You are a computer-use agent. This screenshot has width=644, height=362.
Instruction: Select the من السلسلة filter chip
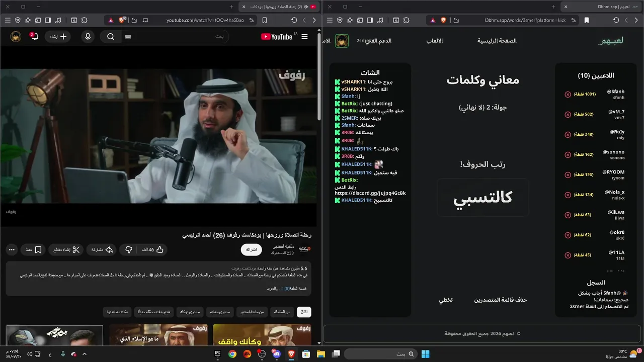(x=282, y=312)
